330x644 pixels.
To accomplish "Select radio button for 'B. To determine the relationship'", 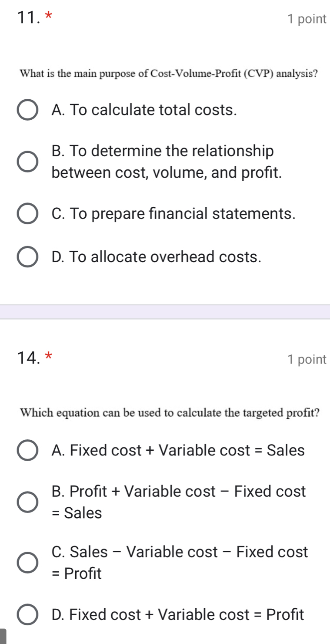I will 27,162.
